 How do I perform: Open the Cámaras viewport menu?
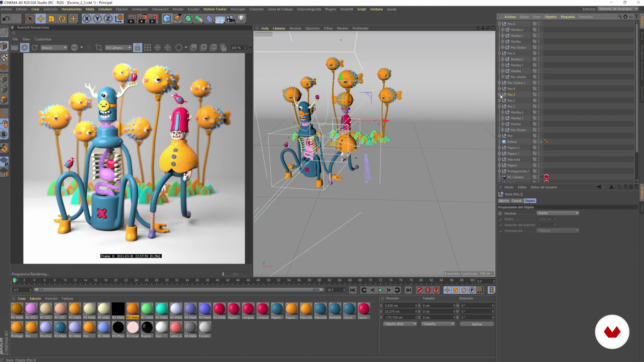(279, 28)
